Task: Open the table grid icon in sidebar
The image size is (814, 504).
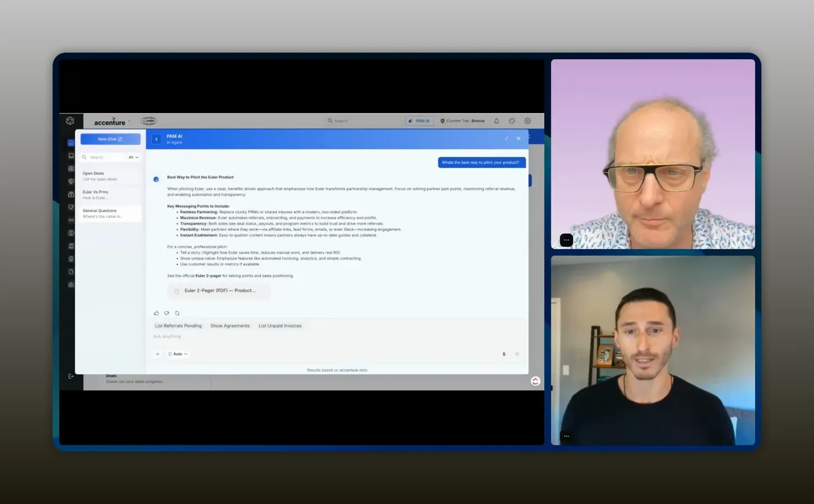Action: (x=71, y=168)
